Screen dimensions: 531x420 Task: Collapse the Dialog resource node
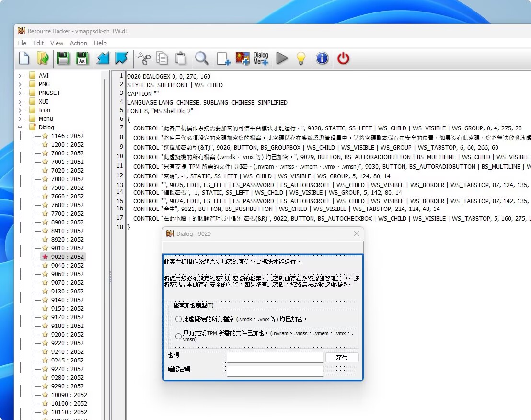pyautogui.click(x=19, y=127)
